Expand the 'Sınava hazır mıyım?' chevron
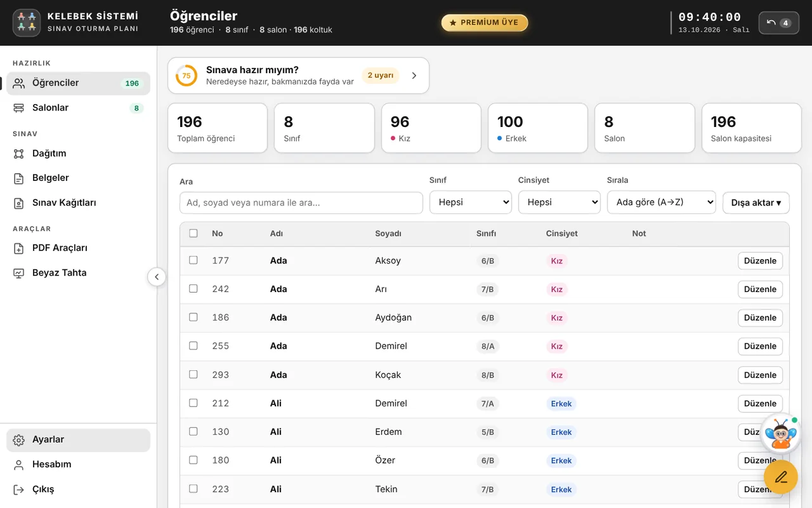Screen dimensions: 812x508 414,76
